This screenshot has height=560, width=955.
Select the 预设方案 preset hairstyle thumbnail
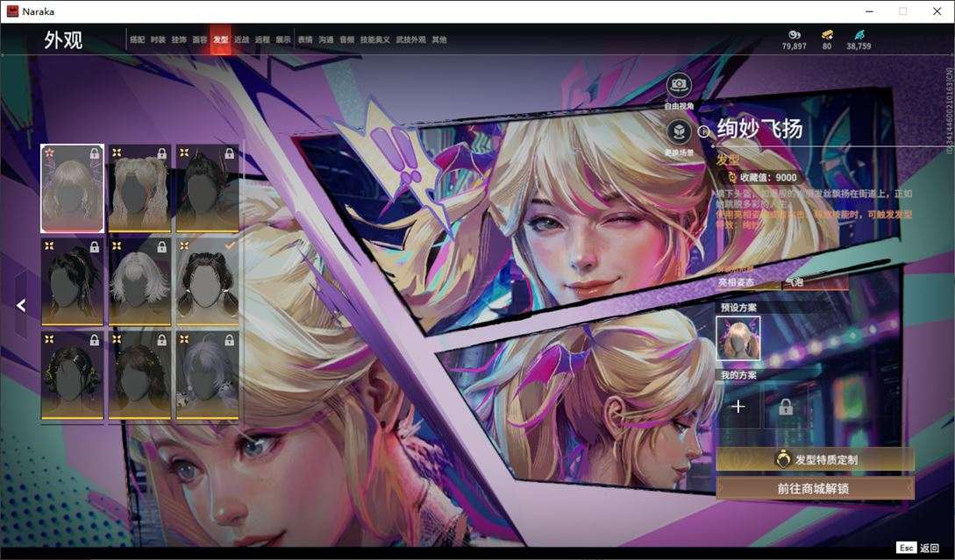738,337
